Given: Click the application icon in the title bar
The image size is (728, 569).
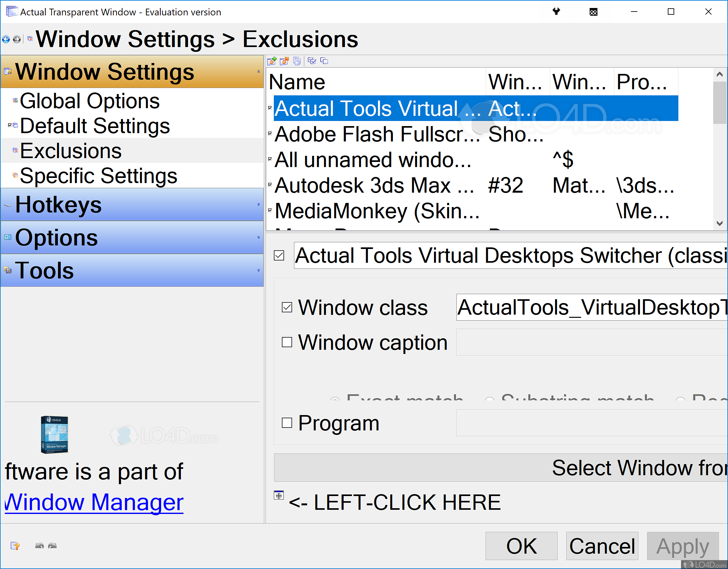Looking at the screenshot, I should [x=12, y=12].
